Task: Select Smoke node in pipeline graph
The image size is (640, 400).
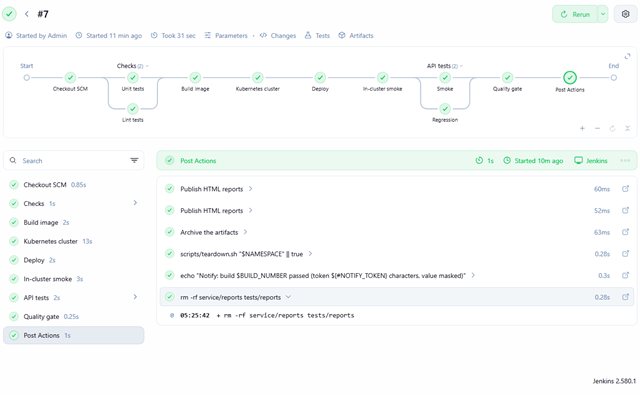Action: 445,77
